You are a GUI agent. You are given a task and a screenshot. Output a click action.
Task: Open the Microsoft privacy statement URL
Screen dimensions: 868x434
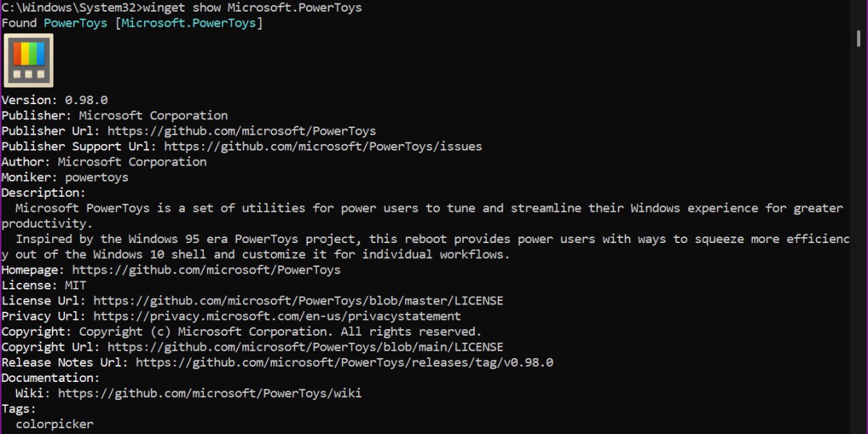coord(277,316)
